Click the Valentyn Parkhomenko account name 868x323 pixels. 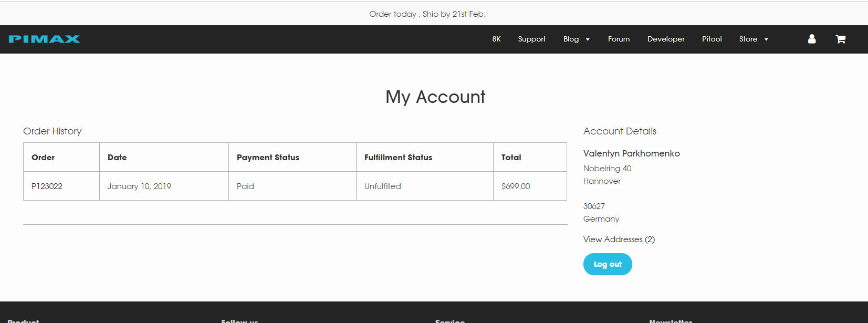pos(631,153)
